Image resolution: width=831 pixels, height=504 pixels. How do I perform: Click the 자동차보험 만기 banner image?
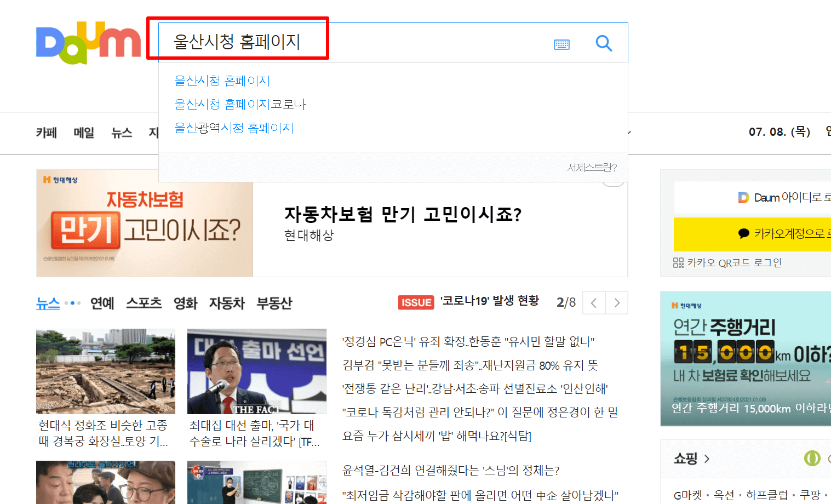pyautogui.click(x=145, y=223)
